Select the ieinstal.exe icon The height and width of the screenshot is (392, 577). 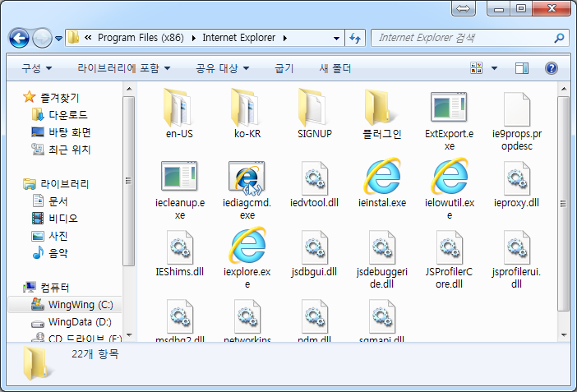tap(382, 177)
